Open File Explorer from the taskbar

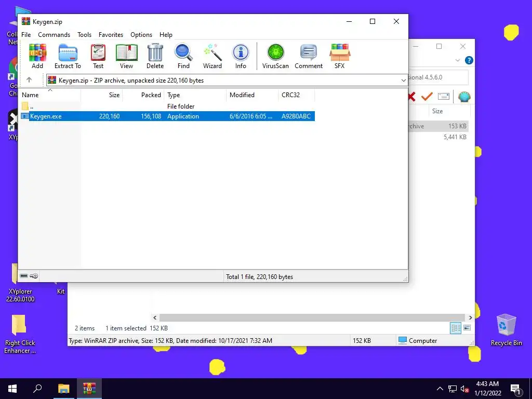(63, 389)
